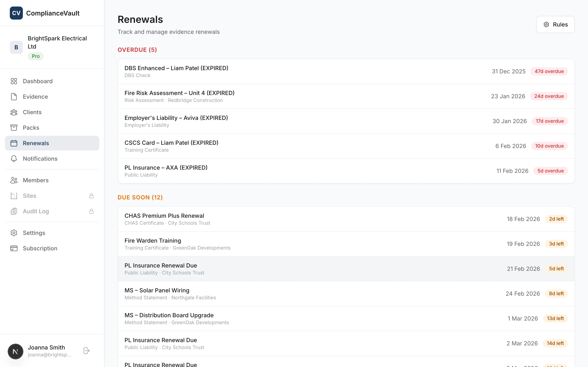Collapse the OVERDUE (5) section

pos(137,50)
